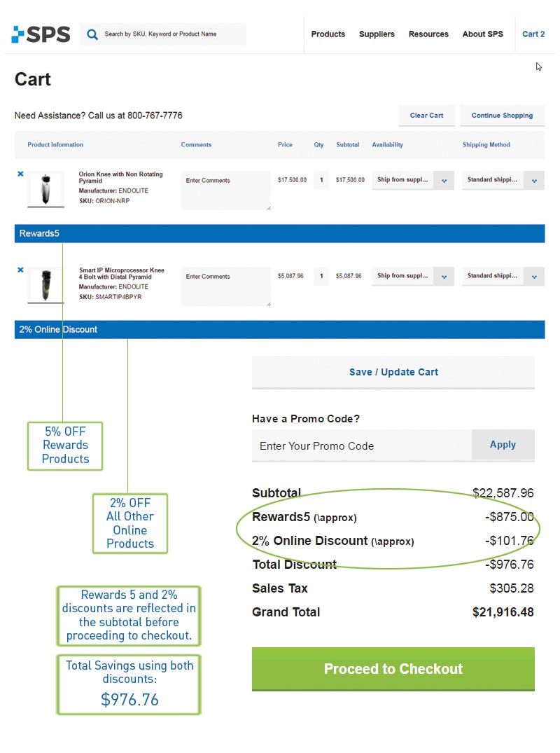Click the Grand Total amount $21,916.48
Image resolution: width=560 pixels, height=753 pixels.
503,612
